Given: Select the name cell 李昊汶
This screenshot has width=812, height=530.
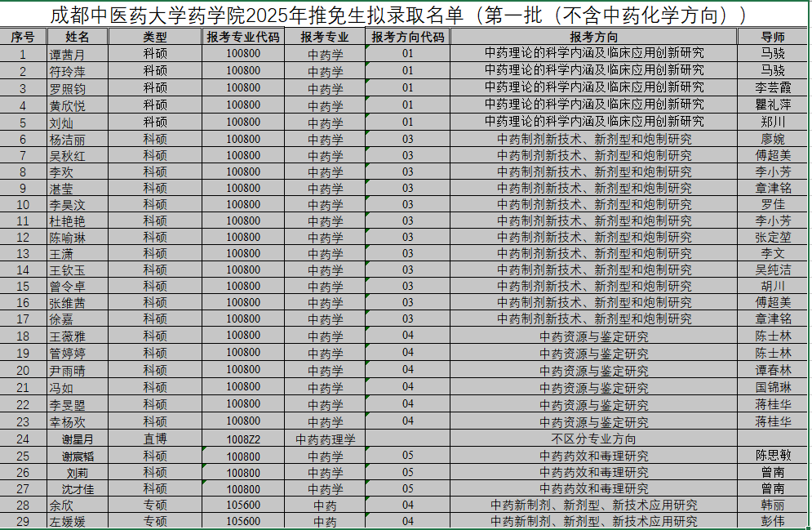Looking at the screenshot, I should (78, 204).
